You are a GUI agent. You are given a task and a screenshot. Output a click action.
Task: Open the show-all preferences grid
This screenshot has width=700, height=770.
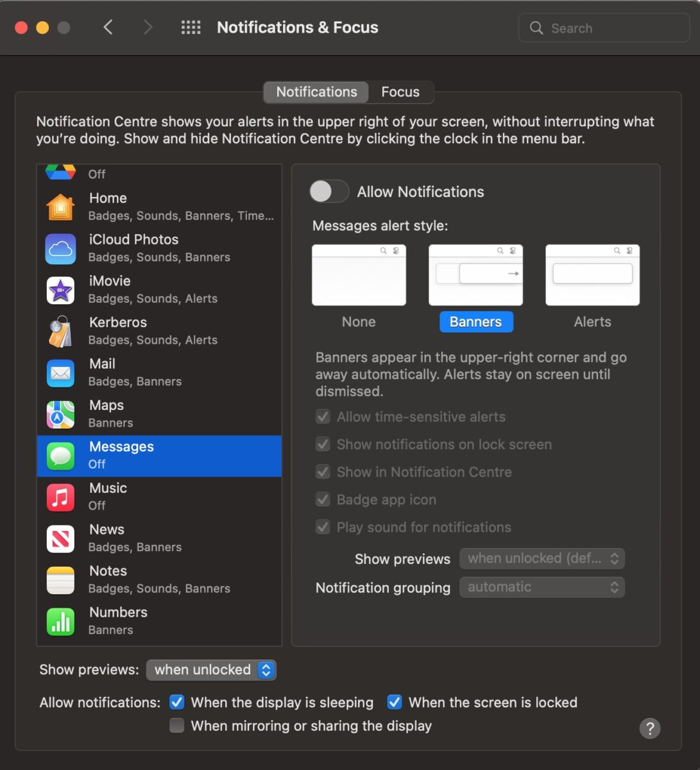[191, 28]
